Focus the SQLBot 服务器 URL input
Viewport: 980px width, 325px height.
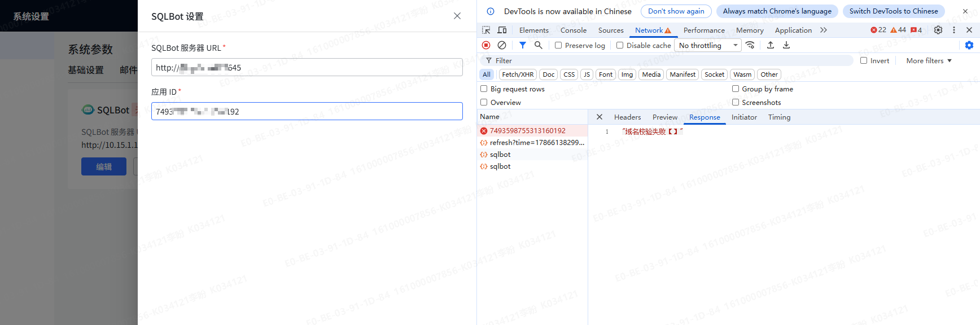(307, 67)
